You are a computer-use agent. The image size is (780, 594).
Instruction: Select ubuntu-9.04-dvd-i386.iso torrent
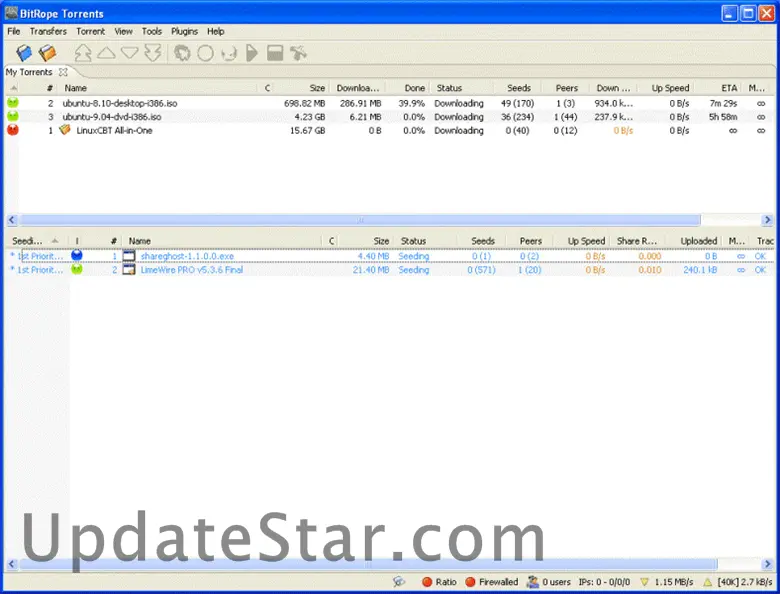[390, 117]
